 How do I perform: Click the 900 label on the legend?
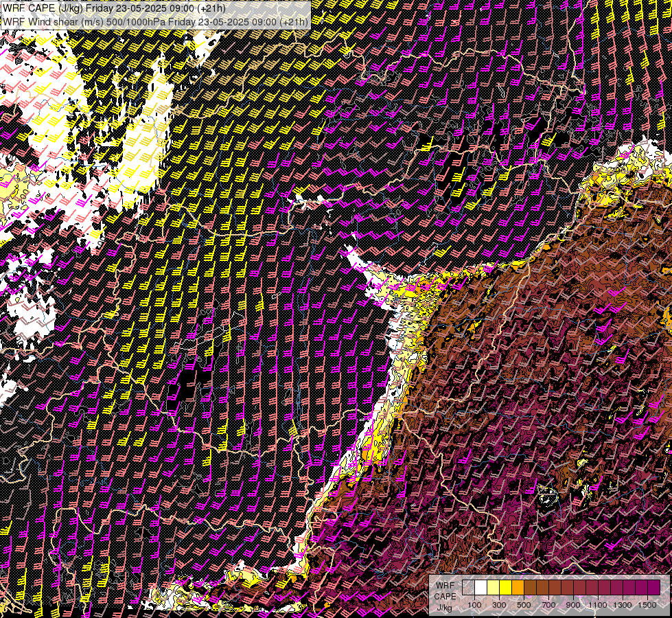(573, 605)
